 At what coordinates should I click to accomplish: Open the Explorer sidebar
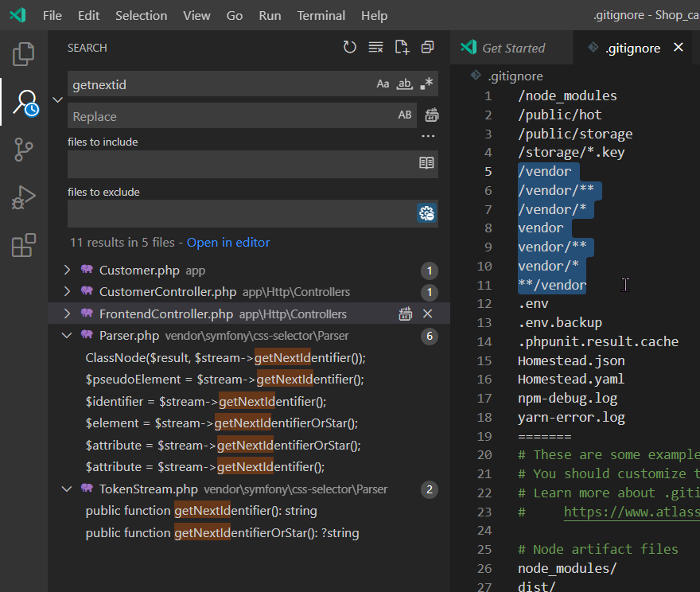[23, 53]
